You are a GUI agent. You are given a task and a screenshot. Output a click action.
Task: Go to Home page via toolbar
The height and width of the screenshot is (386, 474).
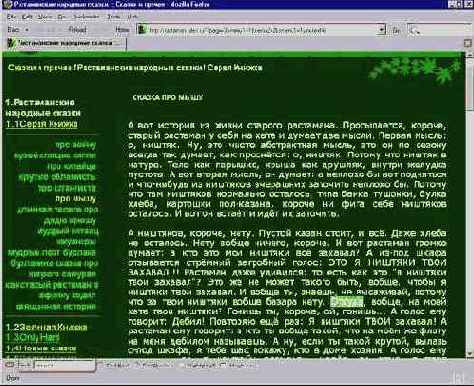[x=122, y=30]
